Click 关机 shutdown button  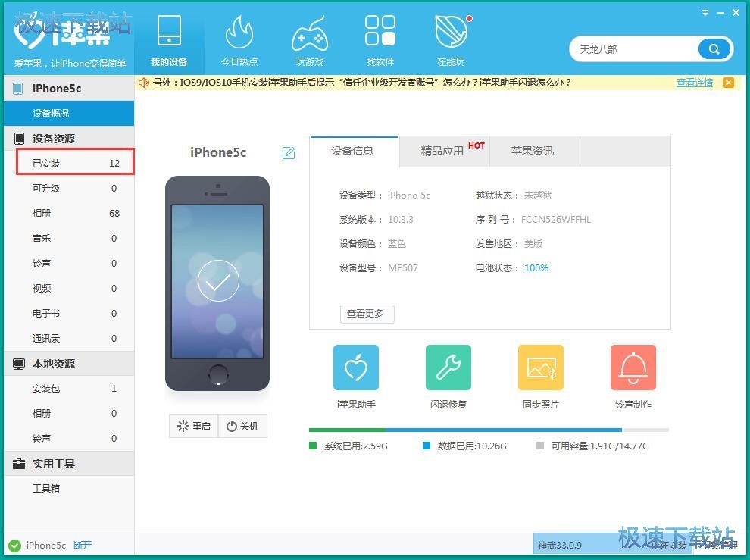[x=242, y=426]
